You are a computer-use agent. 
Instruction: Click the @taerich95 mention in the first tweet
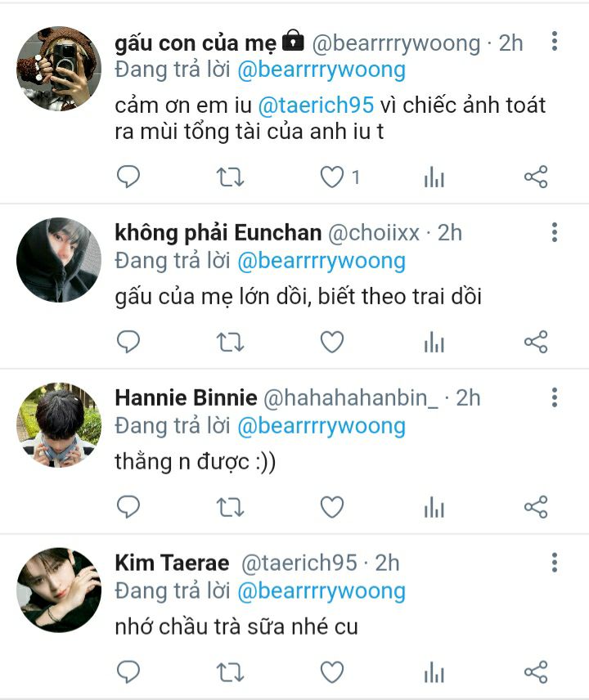(x=316, y=105)
